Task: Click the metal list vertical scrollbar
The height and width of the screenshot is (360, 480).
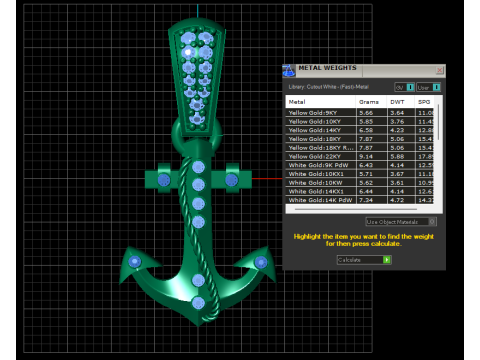Action: pyautogui.click(x=438, y=122)
